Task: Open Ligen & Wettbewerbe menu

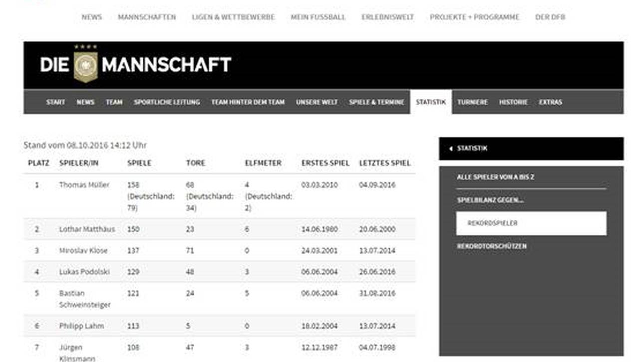Action: [x=233, y=17]
